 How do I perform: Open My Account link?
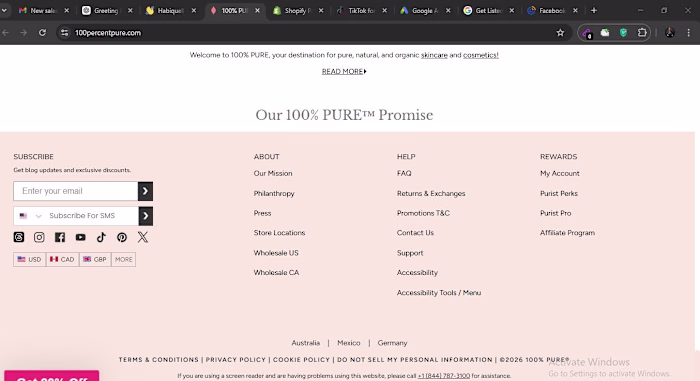tap(560, 173)
